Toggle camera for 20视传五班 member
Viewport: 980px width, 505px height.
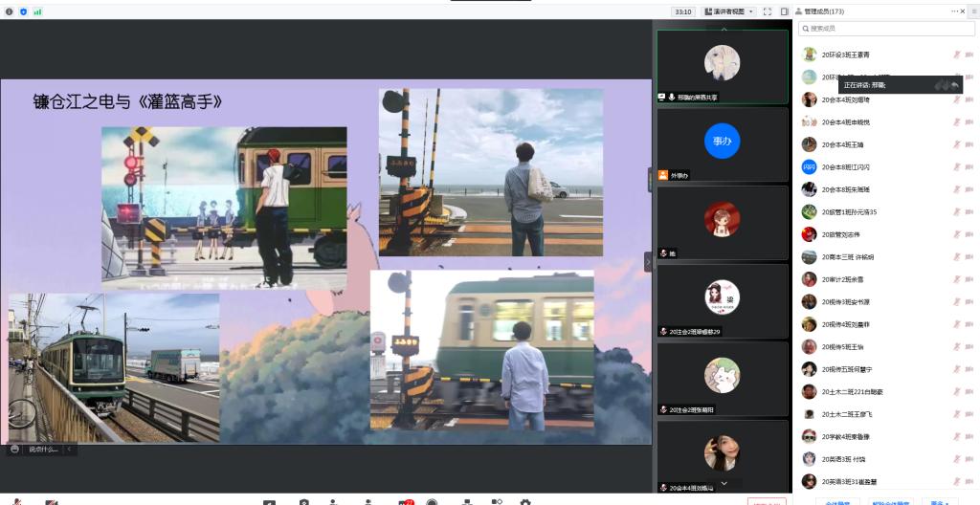(969, 369)
